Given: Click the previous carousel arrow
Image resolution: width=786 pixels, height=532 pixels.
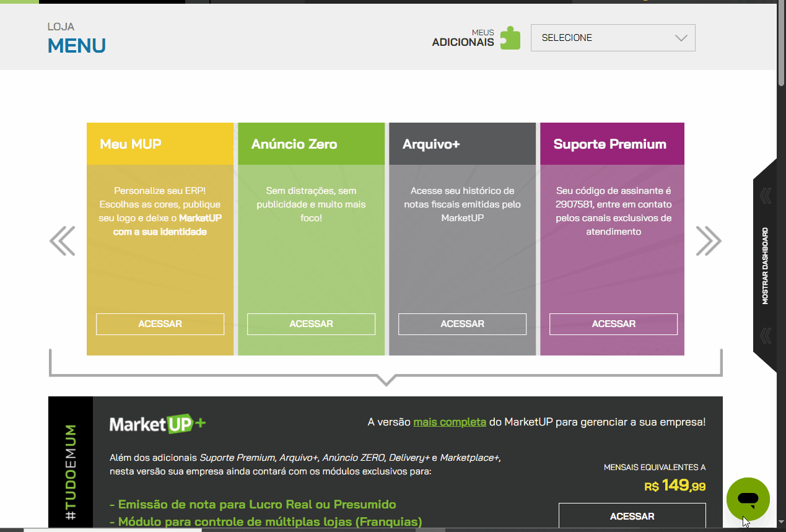Looking at the screenshot, I should 63,241.
